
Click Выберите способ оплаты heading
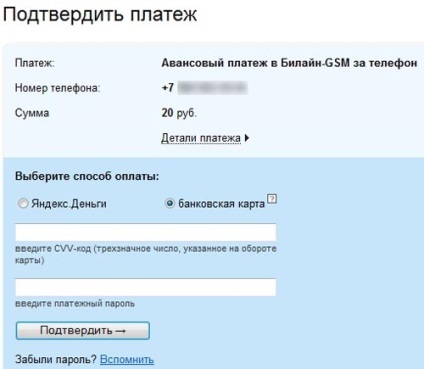click(x=87, y=176)
